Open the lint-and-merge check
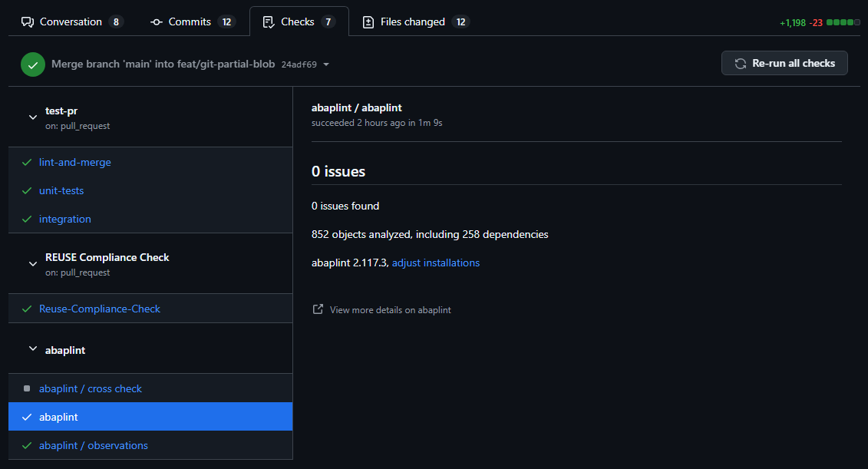The image size is (868, 469). point(74,162)
